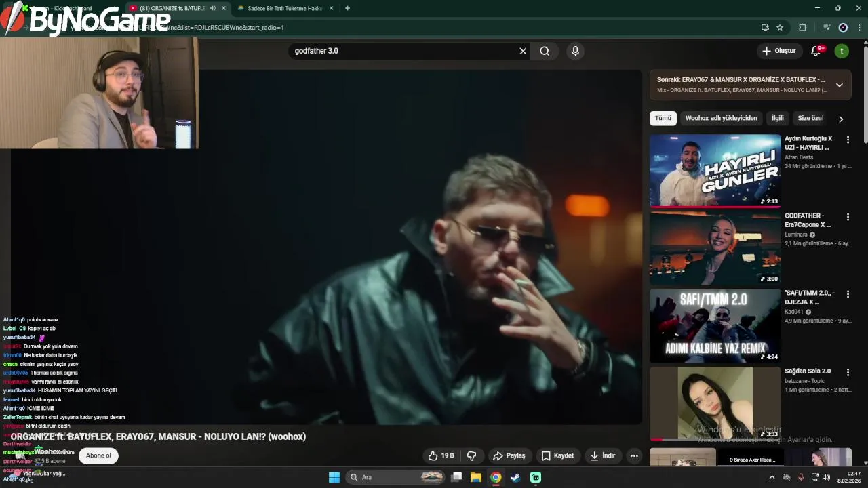
Task: Select the İlgili filter chip
Action: (777, 118)
